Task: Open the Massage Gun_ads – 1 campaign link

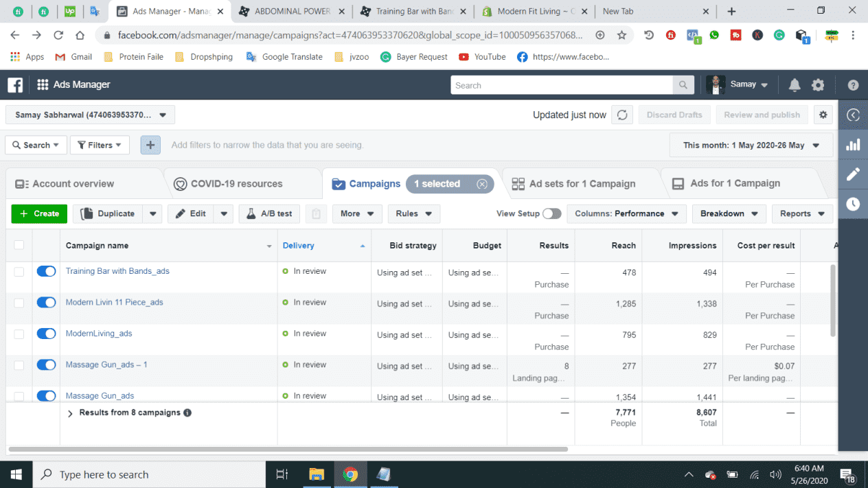Action: tap(106, 364)
